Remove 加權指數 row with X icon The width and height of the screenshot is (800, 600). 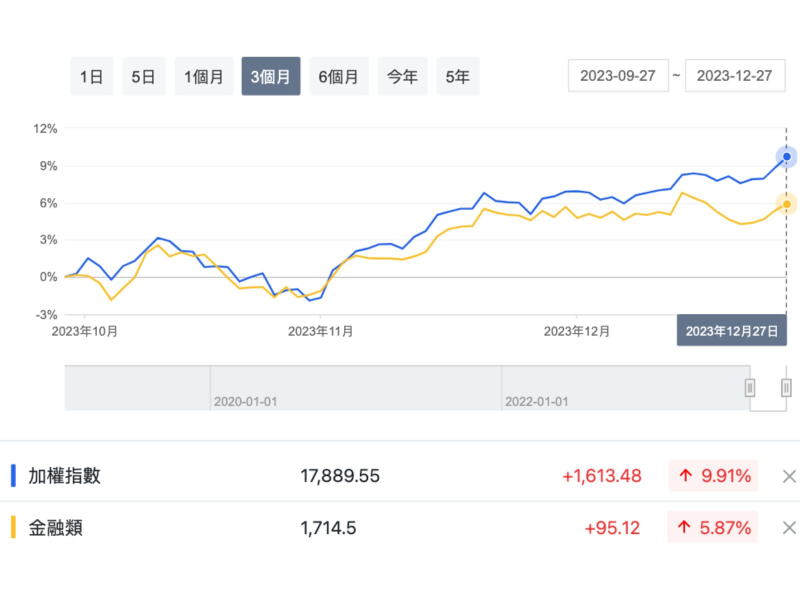(789, 476)
